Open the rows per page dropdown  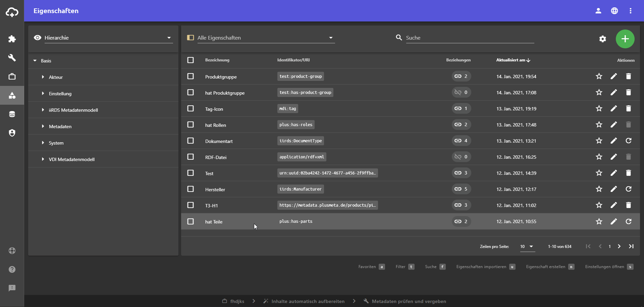527,247
